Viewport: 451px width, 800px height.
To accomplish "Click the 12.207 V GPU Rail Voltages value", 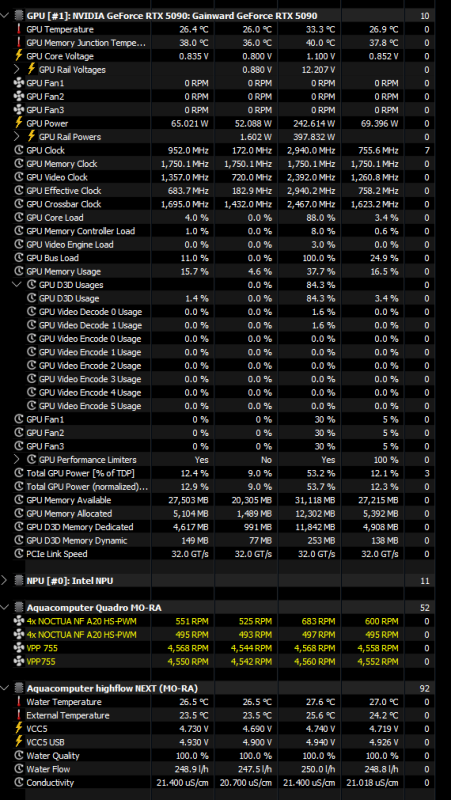I will coord(317,69).
